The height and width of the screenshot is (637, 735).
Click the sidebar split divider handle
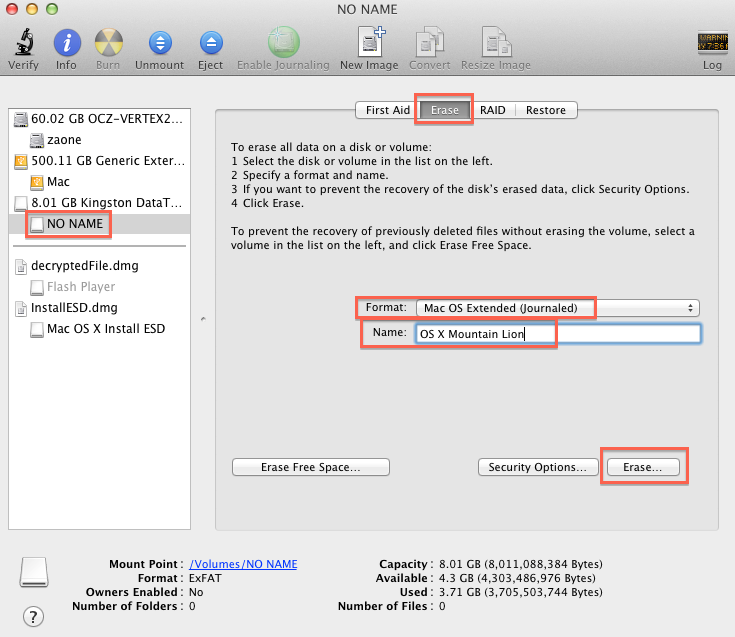point(203,319)
